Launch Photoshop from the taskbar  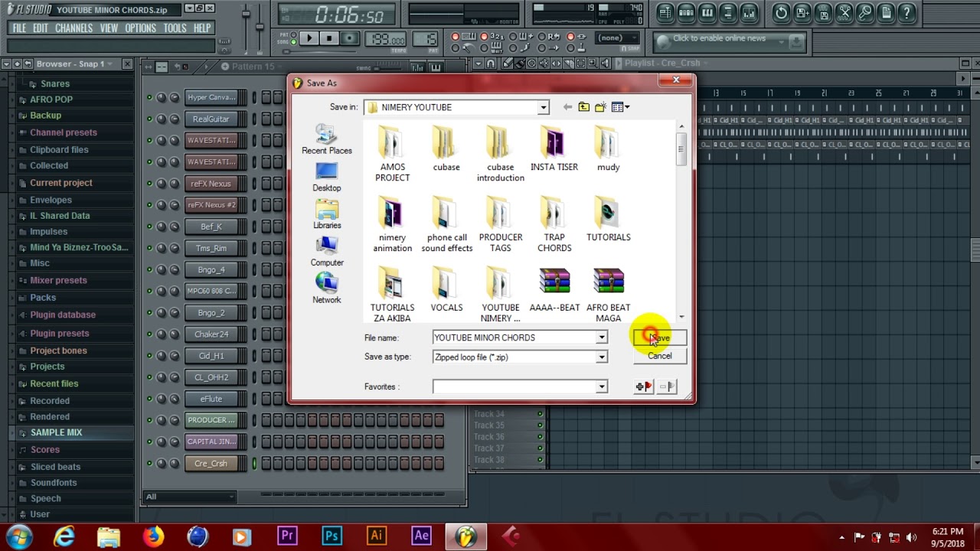coord(332,536)
